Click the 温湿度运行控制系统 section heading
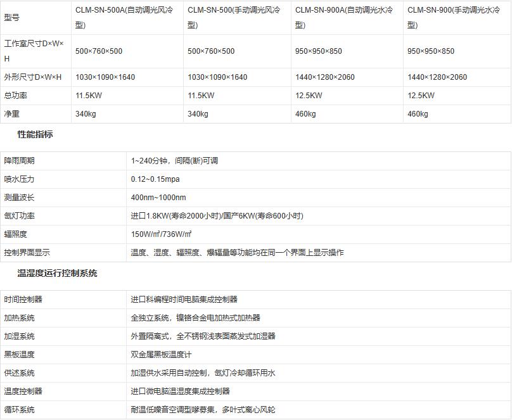Screen dimensions: 512x420 [57, 273]
